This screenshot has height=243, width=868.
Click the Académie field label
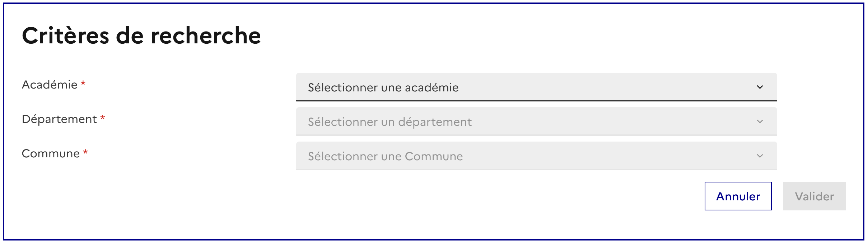click(50, 85)
